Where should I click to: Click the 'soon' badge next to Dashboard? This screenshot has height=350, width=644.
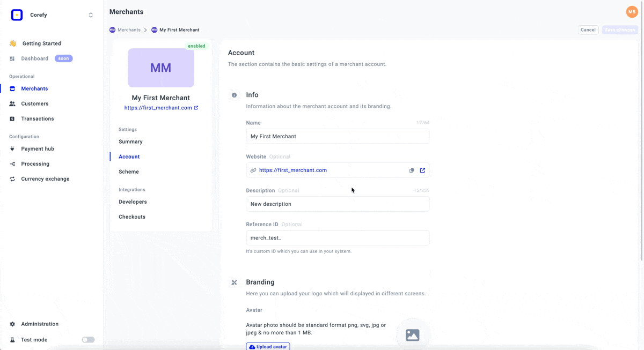pyautogui.click(x=64, y=58)
